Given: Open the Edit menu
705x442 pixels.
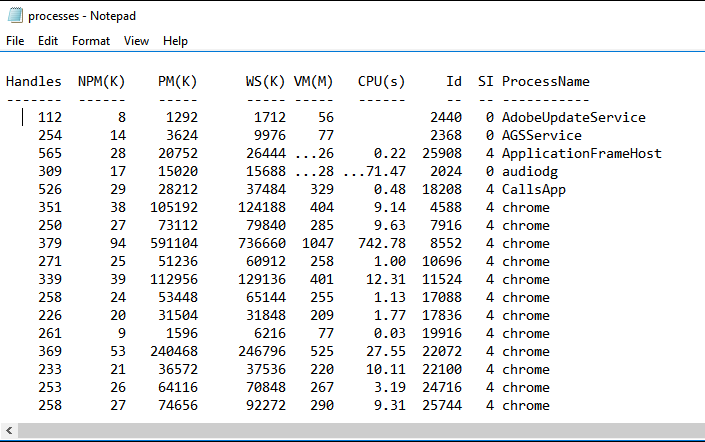Looking at the screenshot, I should click(48, 41).
